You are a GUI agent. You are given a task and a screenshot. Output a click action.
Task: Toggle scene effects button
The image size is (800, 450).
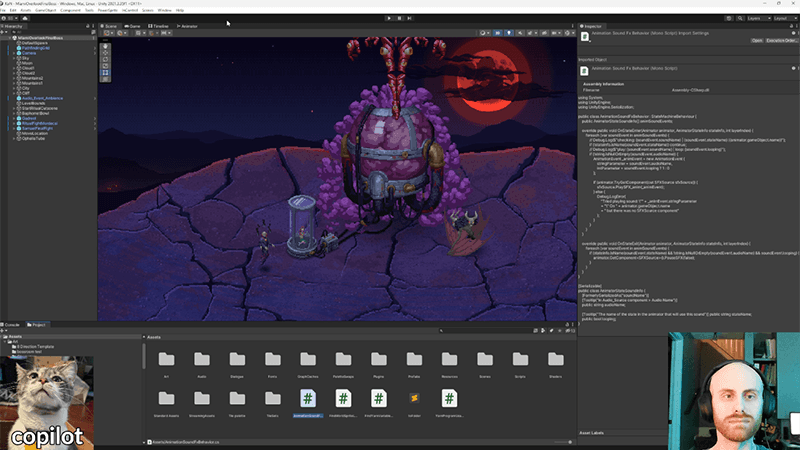(x=531, y=33)
